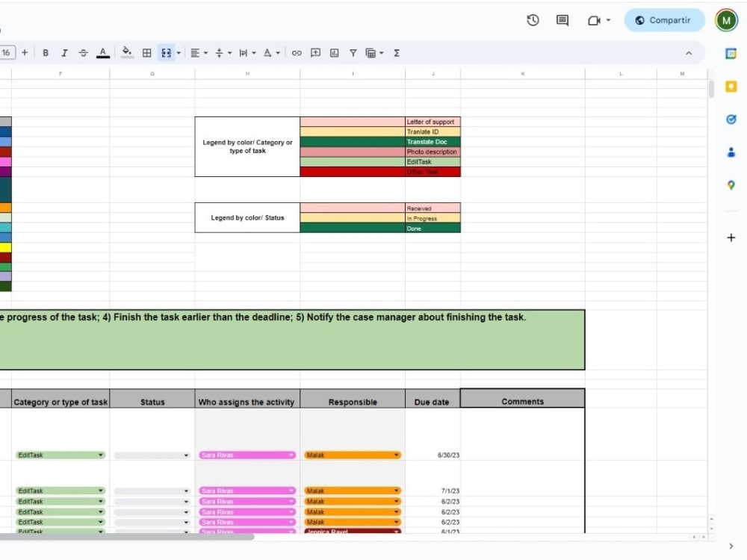Apply italic formatting
The height and width of the screenshot is (560, 747).
tap(64, 52)
